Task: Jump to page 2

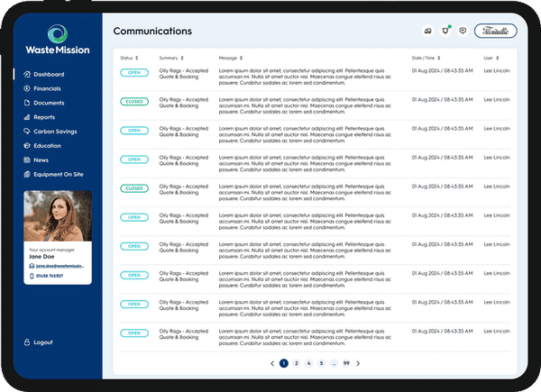Action: pos(297,363)
